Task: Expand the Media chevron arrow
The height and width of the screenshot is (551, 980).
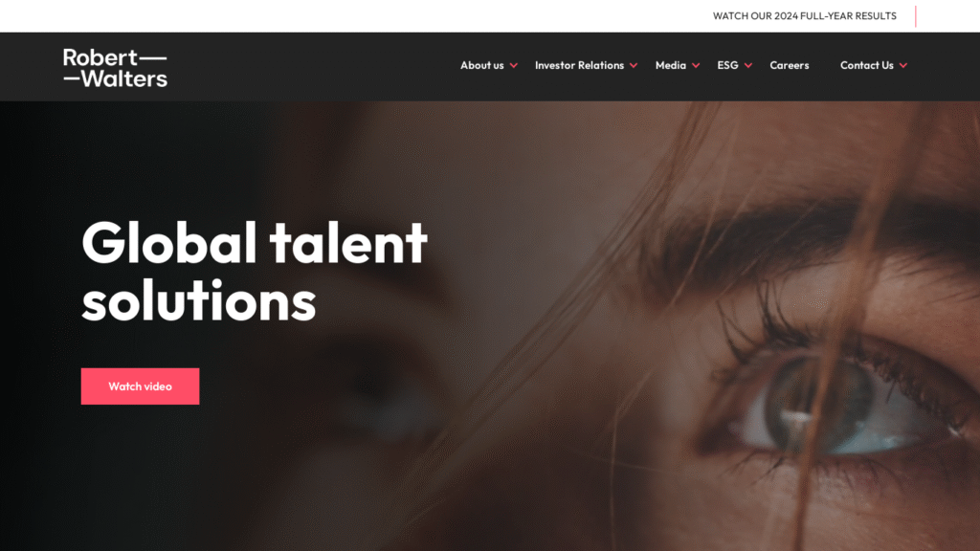Action: point(696,66)
